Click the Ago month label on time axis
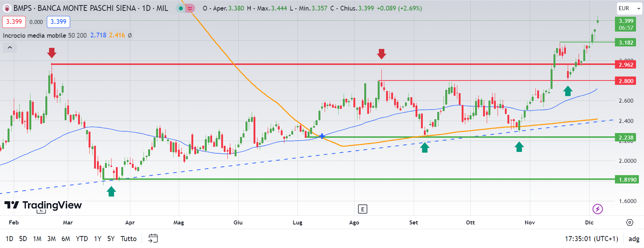 click(354, 222)
